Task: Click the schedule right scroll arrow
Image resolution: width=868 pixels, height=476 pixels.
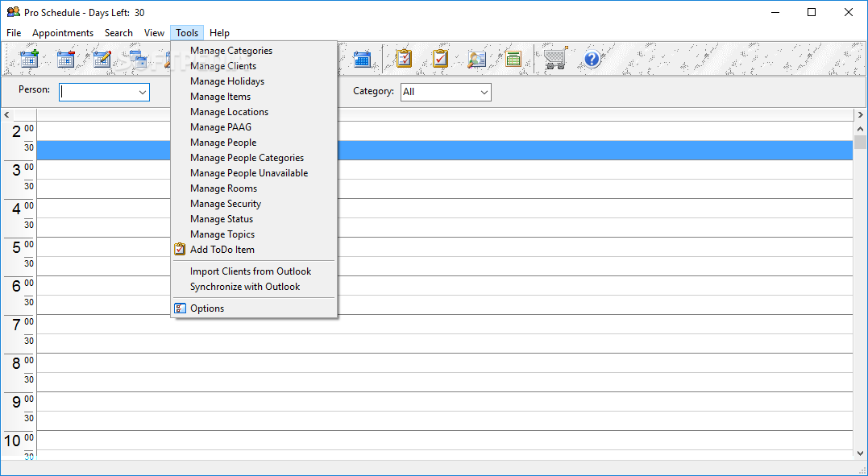Action: point(860,115)
